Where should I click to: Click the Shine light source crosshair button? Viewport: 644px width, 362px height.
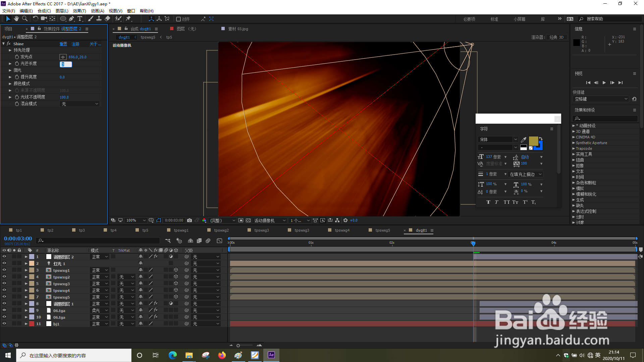[63, 57]
